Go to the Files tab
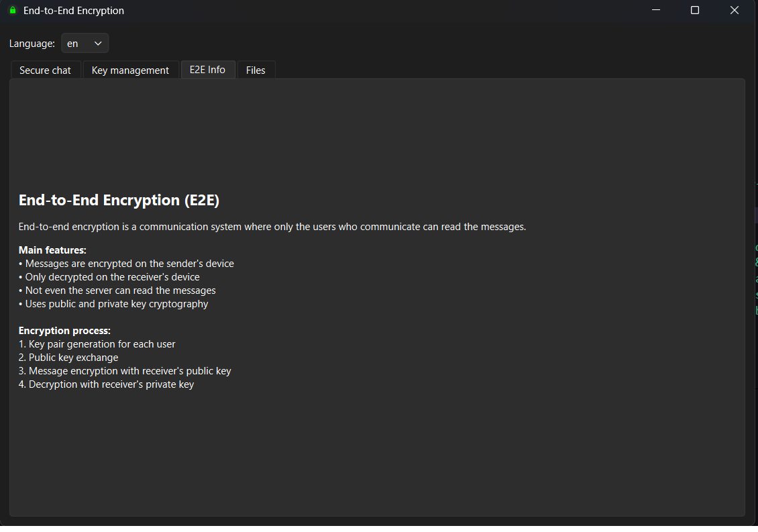 coord(256,70)
